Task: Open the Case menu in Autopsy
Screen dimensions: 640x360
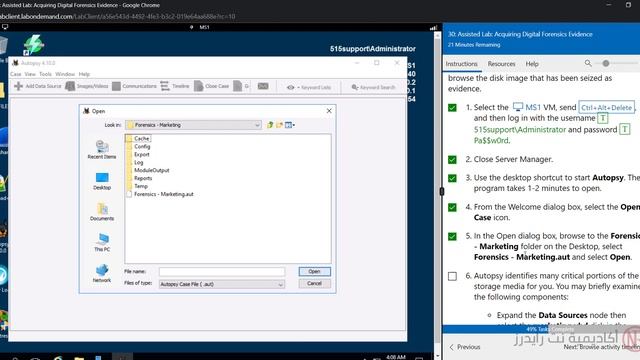Action: tap(16, 74)
